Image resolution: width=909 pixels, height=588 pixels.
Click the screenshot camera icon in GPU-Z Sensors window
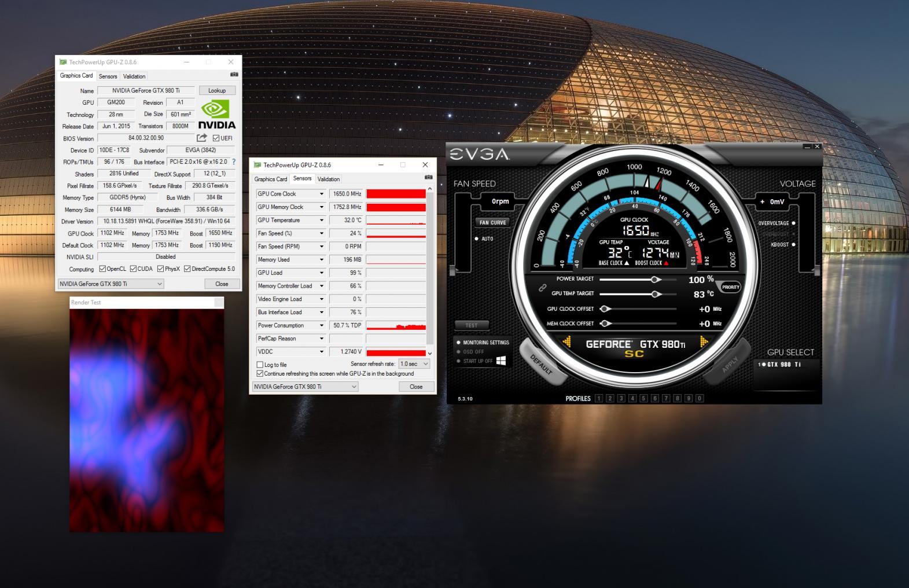pyautogui.click(x=428, y=178)
